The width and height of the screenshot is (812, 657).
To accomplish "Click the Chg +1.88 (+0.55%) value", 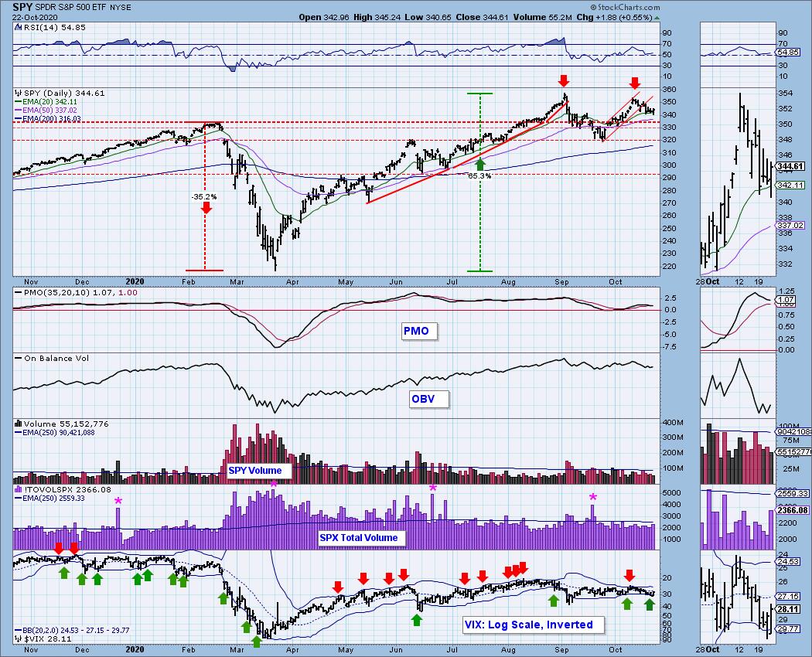I will 614,17.
